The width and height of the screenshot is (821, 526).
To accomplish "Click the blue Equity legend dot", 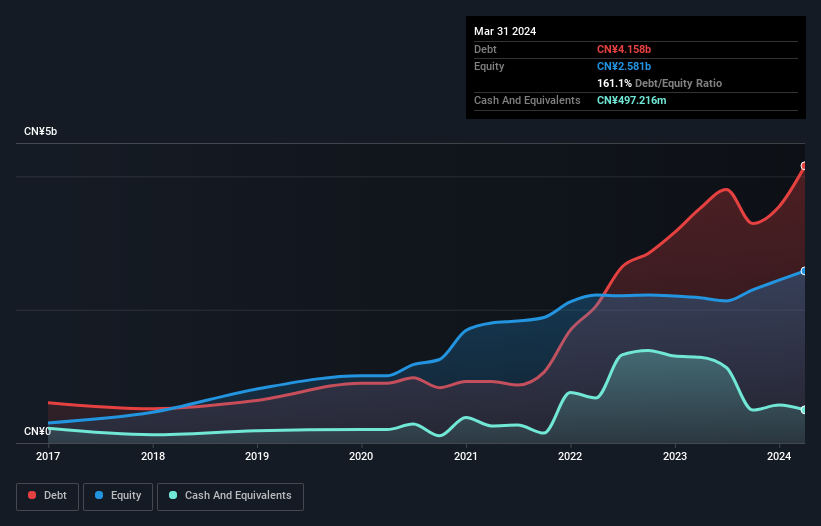I will tap(99, 495).
